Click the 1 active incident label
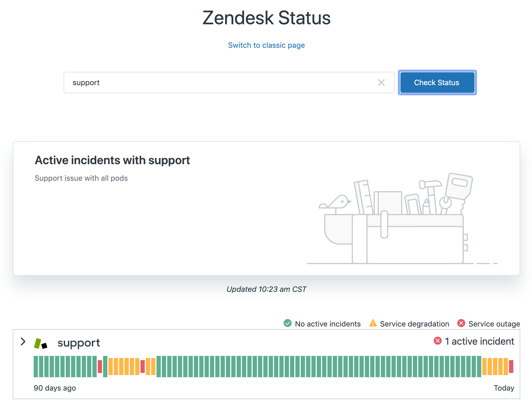The image size is (532, 405). coord(479,341)
